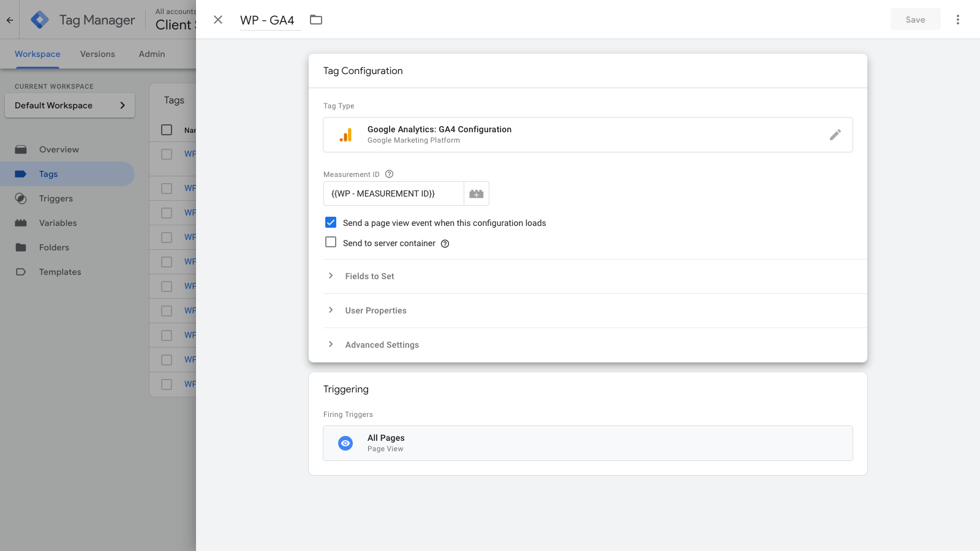Click the Client account name in header
980x551 pixels.
point(175,25)
